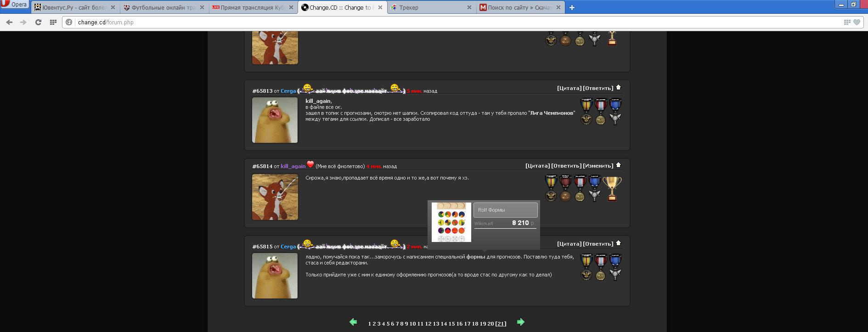Go to previous page with green arrow

coord(353,322)
